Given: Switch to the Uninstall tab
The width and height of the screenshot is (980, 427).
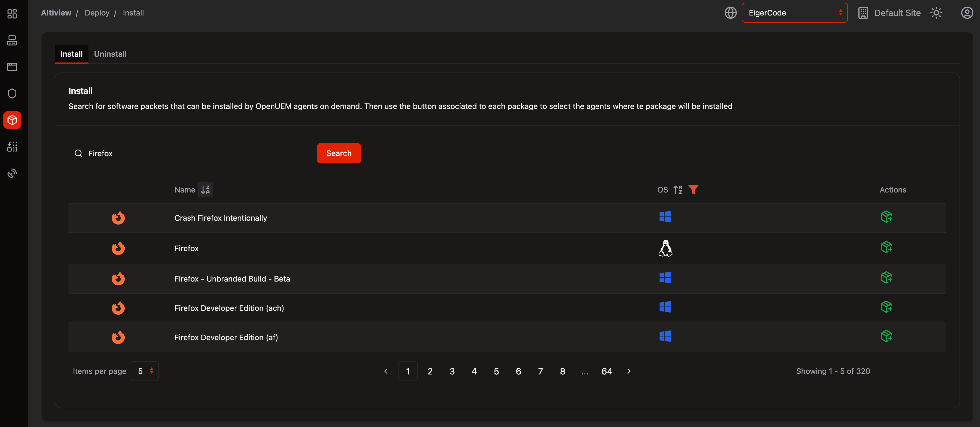Looking at the screenshot, I should (110, 54).
